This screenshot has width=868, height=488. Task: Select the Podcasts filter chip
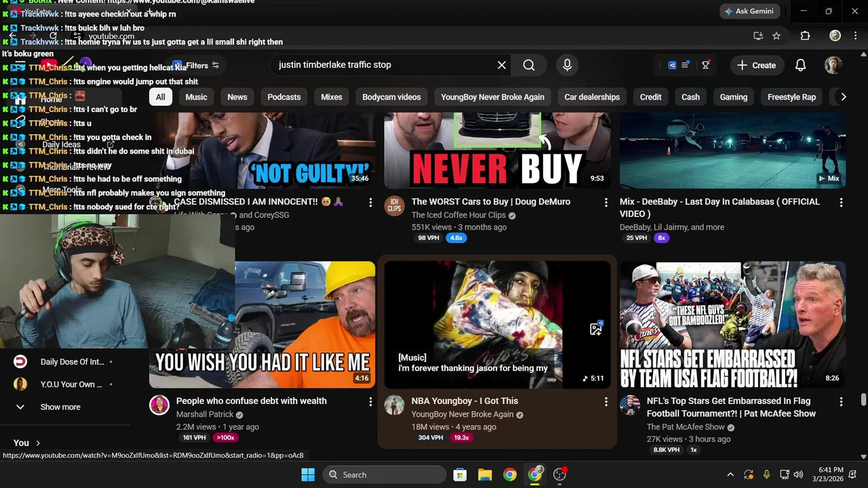(284, 97)
